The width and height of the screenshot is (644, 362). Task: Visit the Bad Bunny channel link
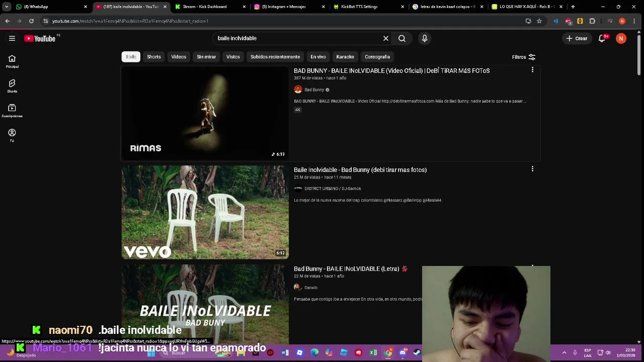coord(314,89)
